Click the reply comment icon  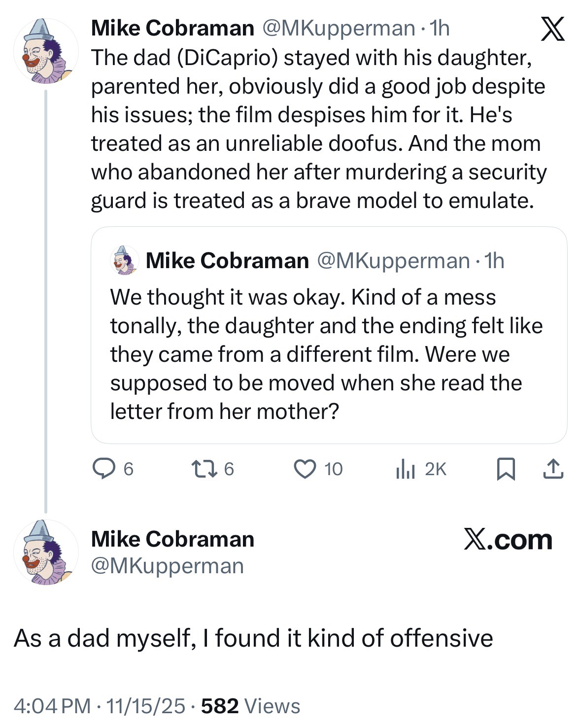coord(103,469)
